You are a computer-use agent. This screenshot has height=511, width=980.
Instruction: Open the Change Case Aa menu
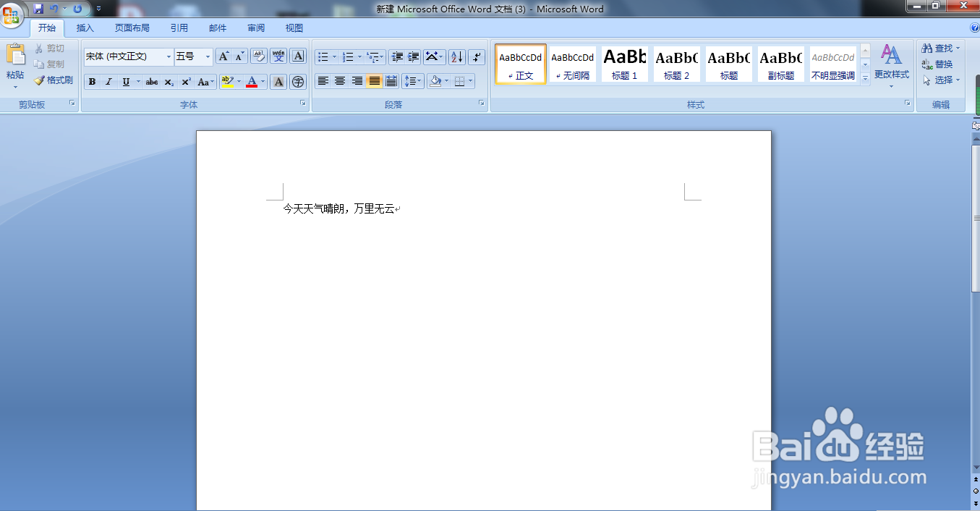(206, 82)
